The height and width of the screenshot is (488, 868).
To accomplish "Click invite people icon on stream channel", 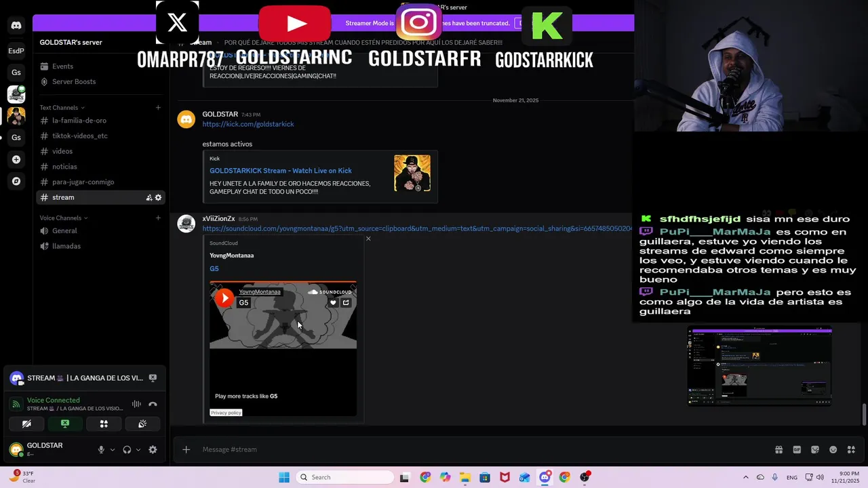I will (x=149, y=197).
